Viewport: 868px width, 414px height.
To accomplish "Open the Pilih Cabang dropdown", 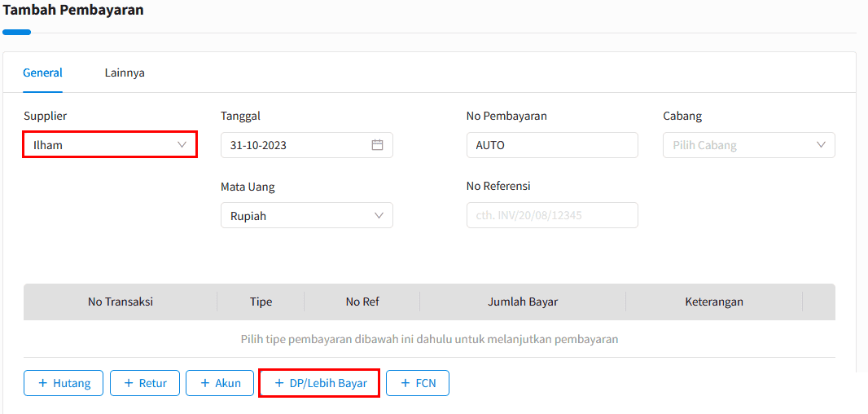I will pyautogui.click(x=749, y=145).
